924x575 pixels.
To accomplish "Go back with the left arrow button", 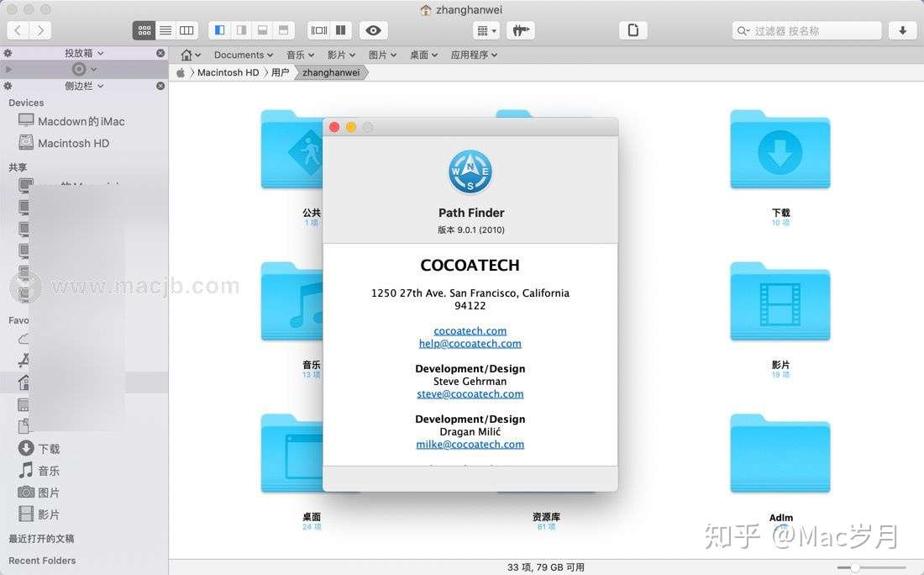I will pyautogui.click(x=18, y=30).
